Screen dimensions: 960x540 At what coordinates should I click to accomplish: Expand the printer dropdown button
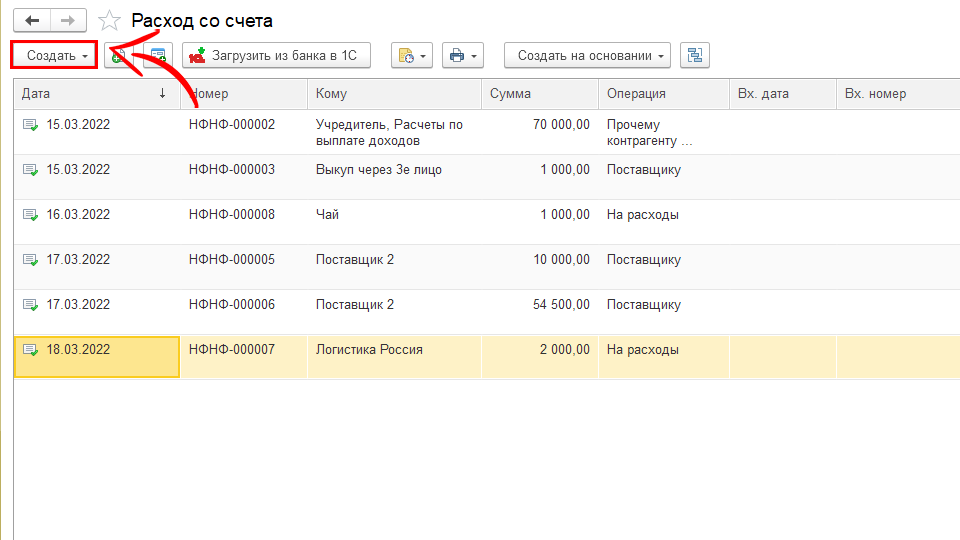pos(461,56)
